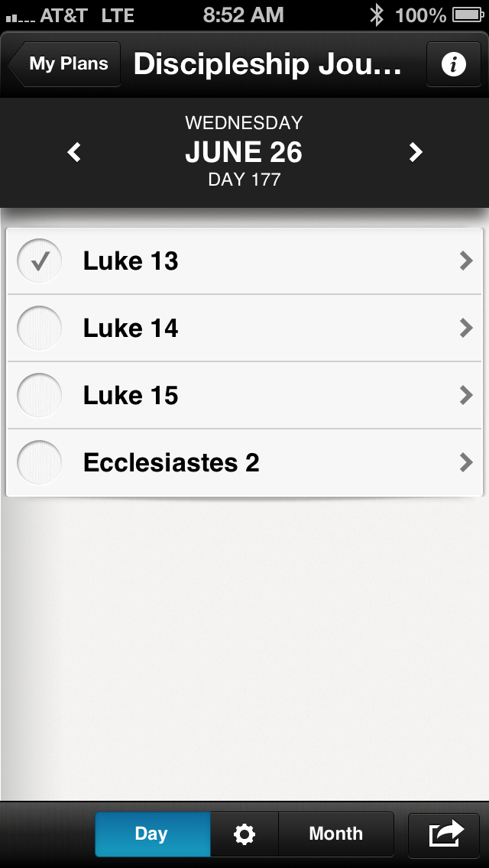Open Luke 14 chevron arrow
489x868 pixels.
click(x=466, y=329)
